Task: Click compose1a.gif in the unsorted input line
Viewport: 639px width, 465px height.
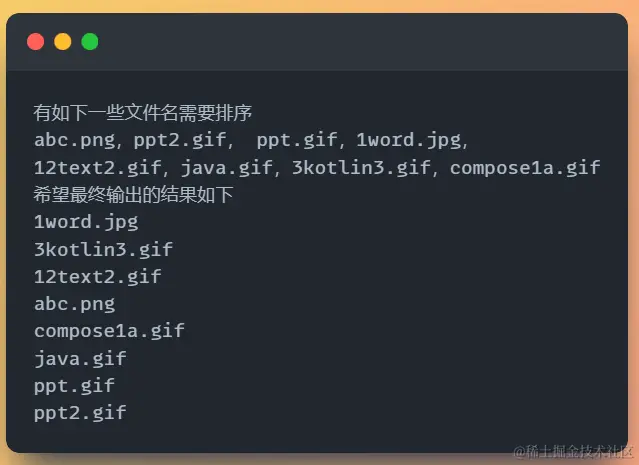Action: pos(525,167)
